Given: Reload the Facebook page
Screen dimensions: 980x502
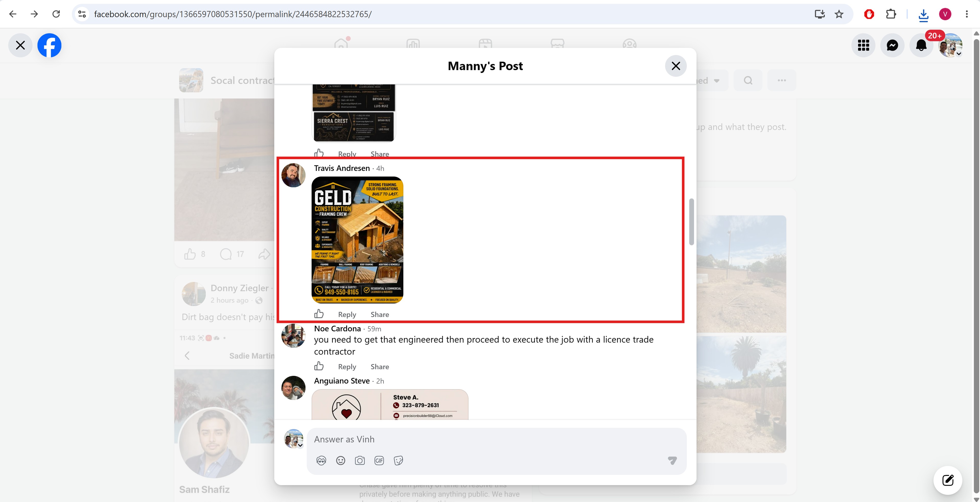Looking at the screenshot, I should [56, 14].
